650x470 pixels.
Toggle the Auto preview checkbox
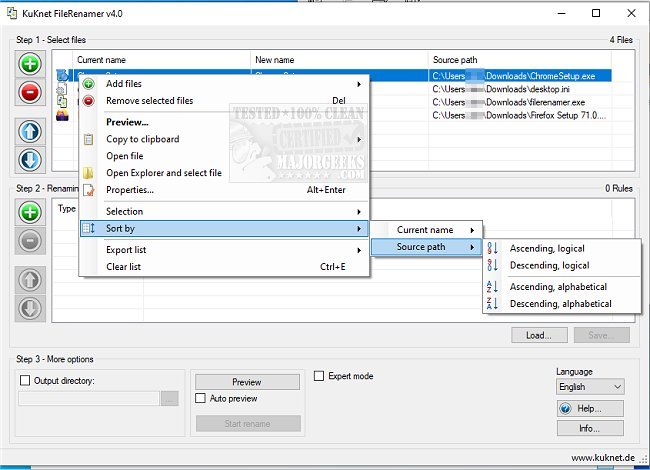[200, 398]
